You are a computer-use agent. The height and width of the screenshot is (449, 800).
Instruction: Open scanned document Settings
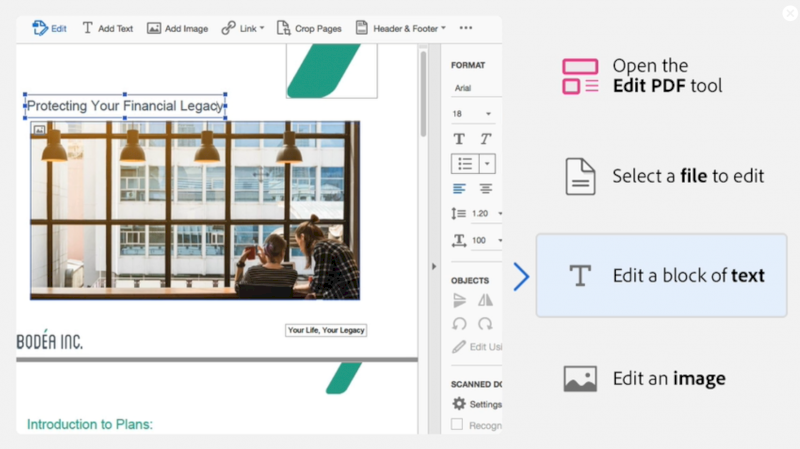click(x=477, y=404)
